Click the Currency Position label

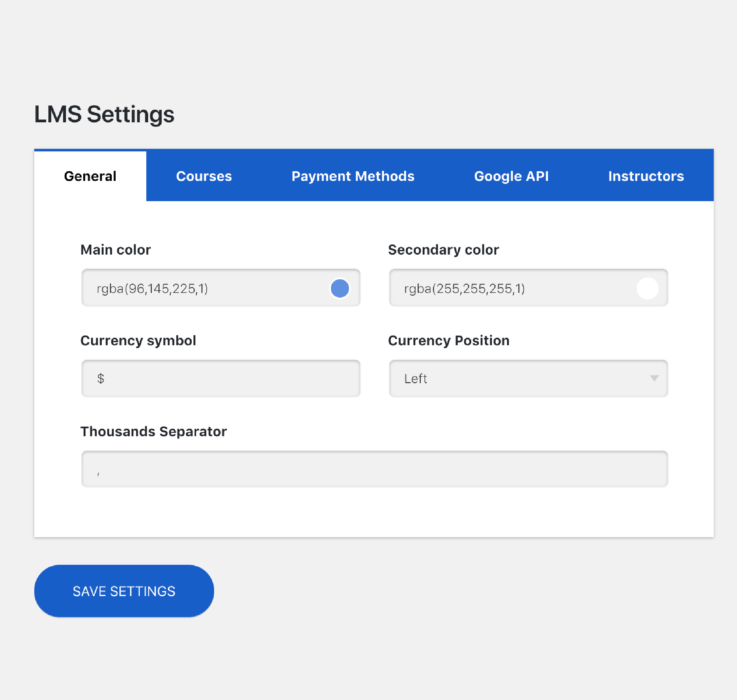point(448,340)
